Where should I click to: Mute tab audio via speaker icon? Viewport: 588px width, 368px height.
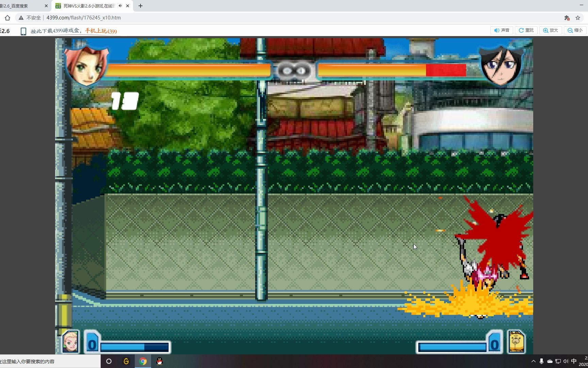[x=120, y=6]
